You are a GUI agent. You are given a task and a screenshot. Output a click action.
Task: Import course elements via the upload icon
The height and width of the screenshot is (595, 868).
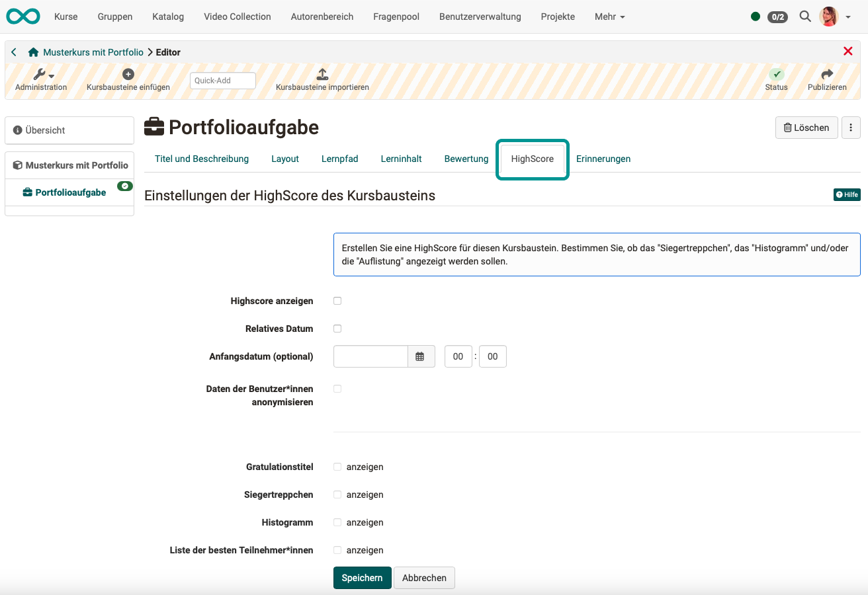click(x=322, y=74)
